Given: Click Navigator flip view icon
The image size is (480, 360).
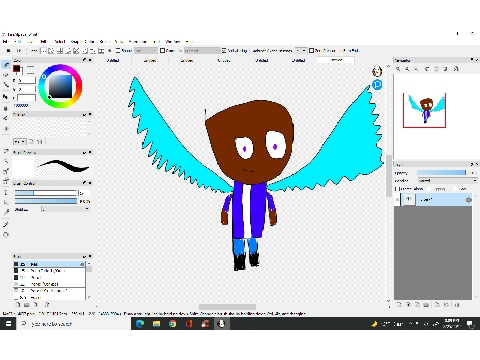Looking at the screenshot, I should pos(456,69).
